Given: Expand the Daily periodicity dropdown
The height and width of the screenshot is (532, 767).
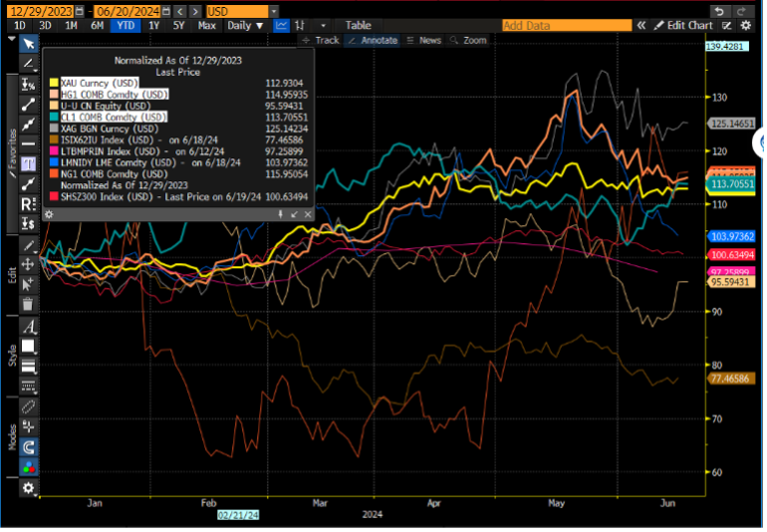Looking at the screenshot, I should (245, 25).
